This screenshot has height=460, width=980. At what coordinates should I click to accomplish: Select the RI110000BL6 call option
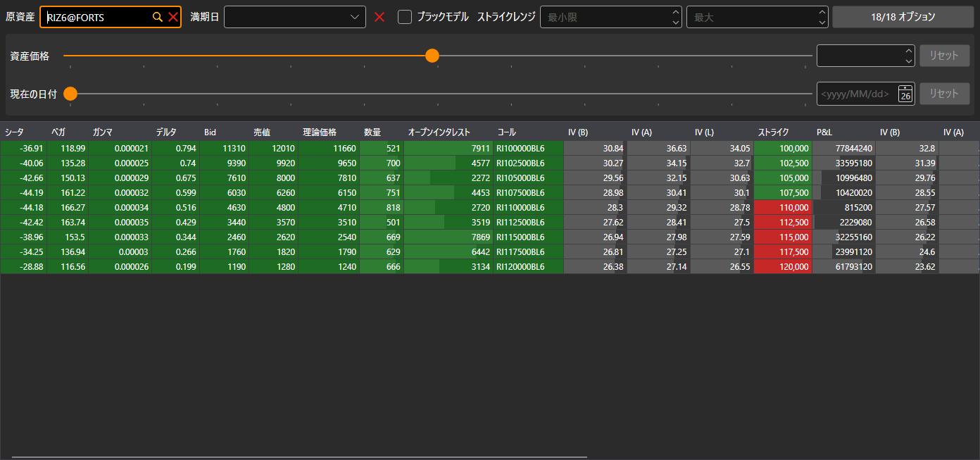528,207
